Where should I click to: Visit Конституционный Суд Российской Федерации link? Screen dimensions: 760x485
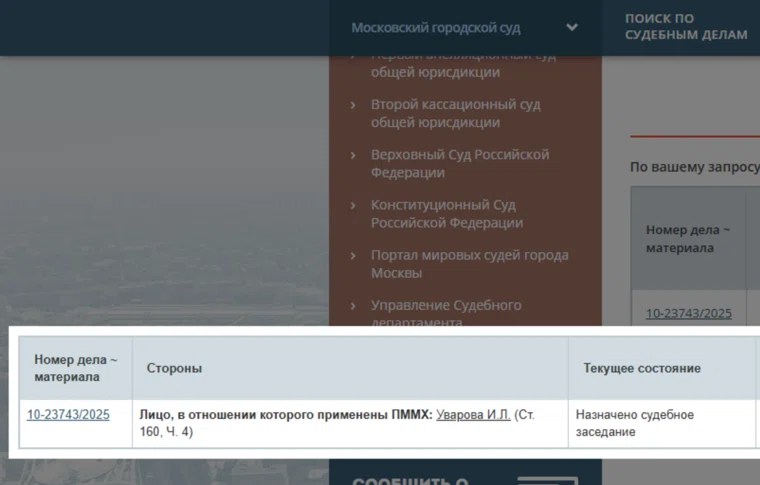coord(446,213)
